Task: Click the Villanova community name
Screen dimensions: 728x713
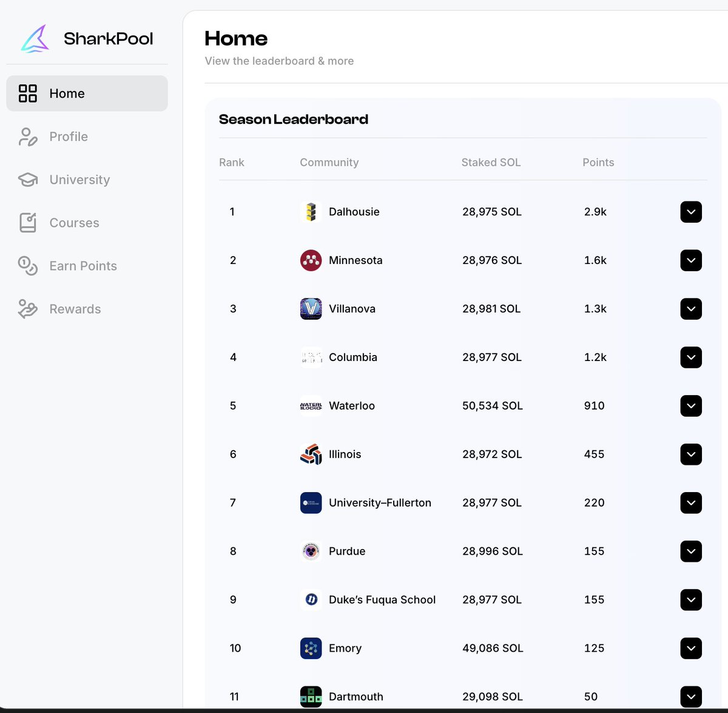Action: tap(352, 309)
